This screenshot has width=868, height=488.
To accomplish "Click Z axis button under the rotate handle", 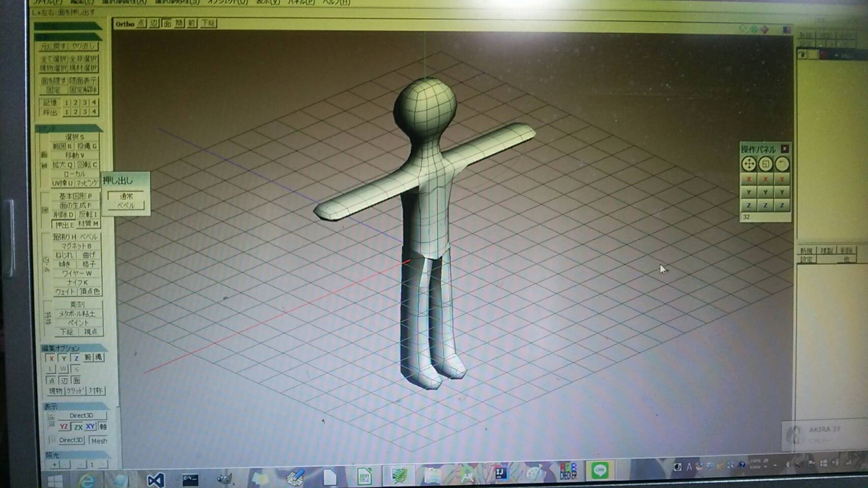I will (x=782, y=205).
